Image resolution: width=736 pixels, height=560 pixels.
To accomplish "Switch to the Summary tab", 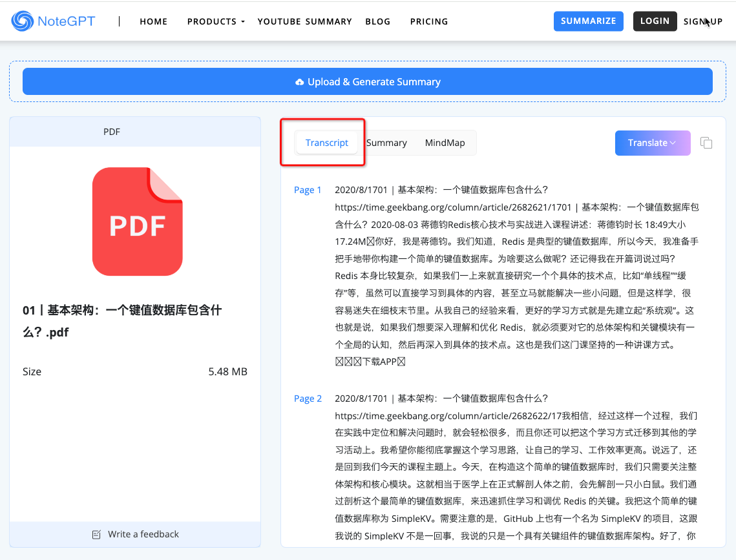I will [386, 143].
